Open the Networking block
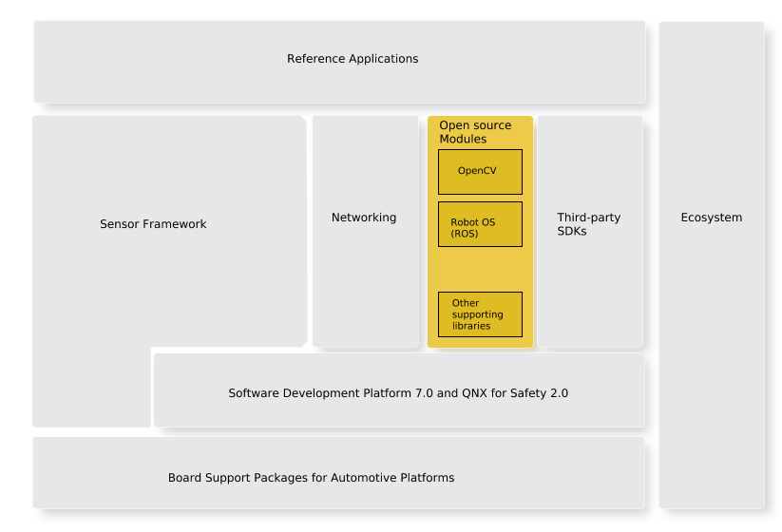Screen dimensions: 782x532 point(364,218)
